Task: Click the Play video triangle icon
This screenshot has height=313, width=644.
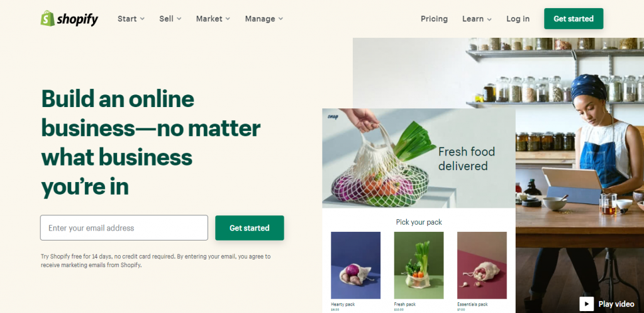Action: [x=587, y=304]
